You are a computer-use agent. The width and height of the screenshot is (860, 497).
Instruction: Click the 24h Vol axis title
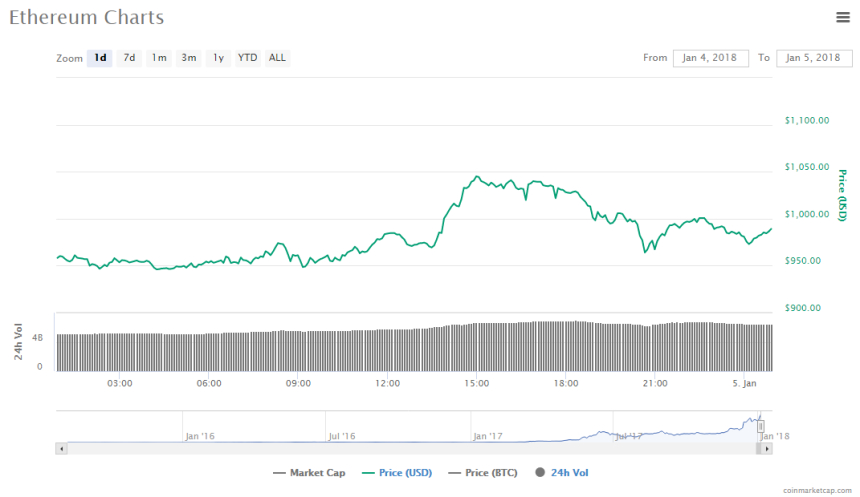point(19,342)
